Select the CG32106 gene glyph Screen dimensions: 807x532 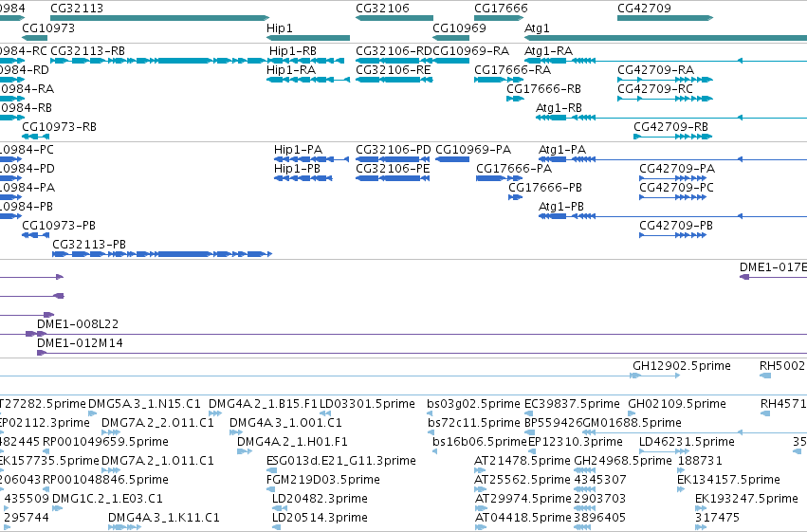394,18
